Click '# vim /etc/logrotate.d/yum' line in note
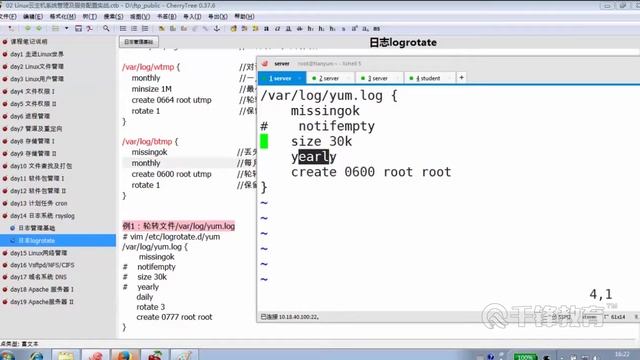The image size is (640, 360). click(171, 237)
